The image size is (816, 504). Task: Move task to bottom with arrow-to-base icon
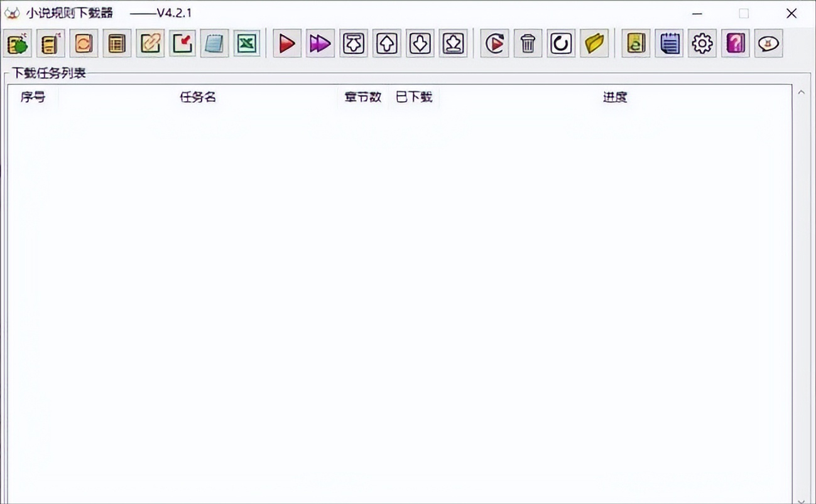pos(453,43)
